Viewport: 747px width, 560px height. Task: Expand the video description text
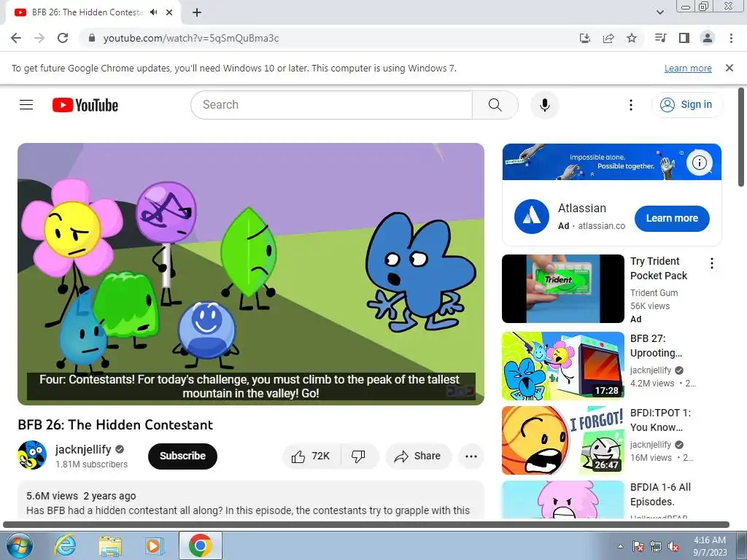[251, 500]
